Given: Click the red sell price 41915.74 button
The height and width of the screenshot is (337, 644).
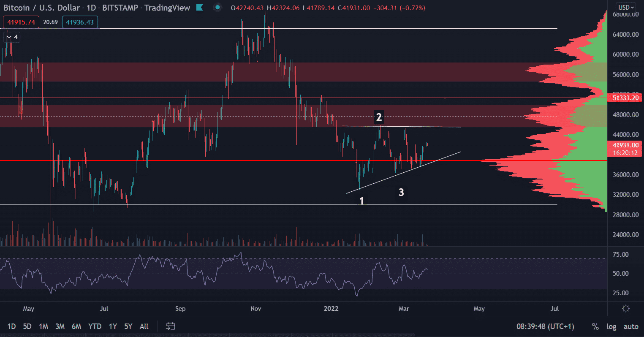Looking at the screenshot, I should pos(21,22).
